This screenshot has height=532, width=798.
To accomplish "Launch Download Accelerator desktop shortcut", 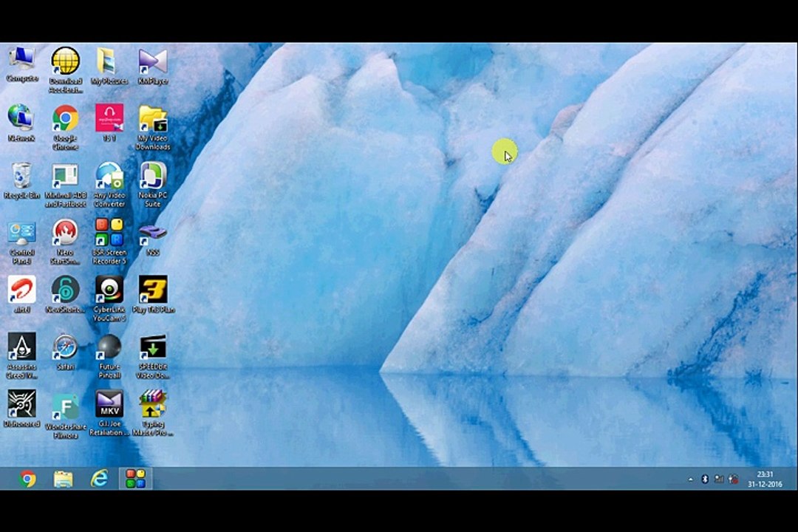I will pyautogui.click(x=66, y=69).
